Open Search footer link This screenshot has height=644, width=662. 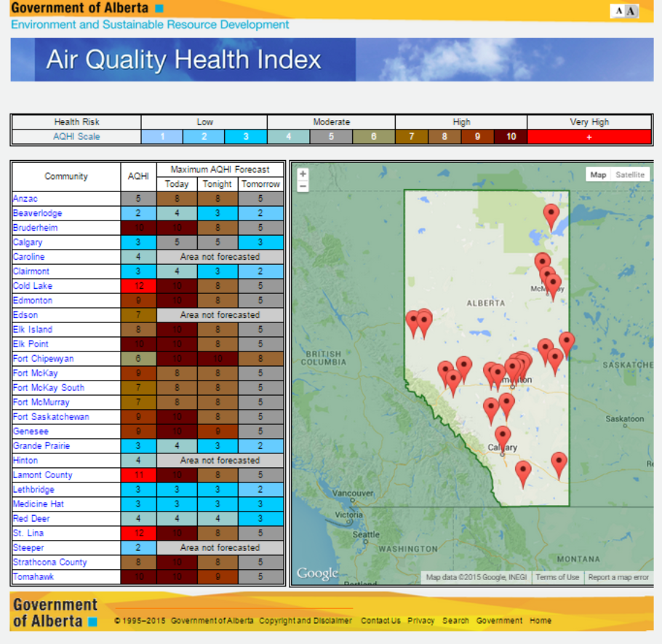pos(455,621)
